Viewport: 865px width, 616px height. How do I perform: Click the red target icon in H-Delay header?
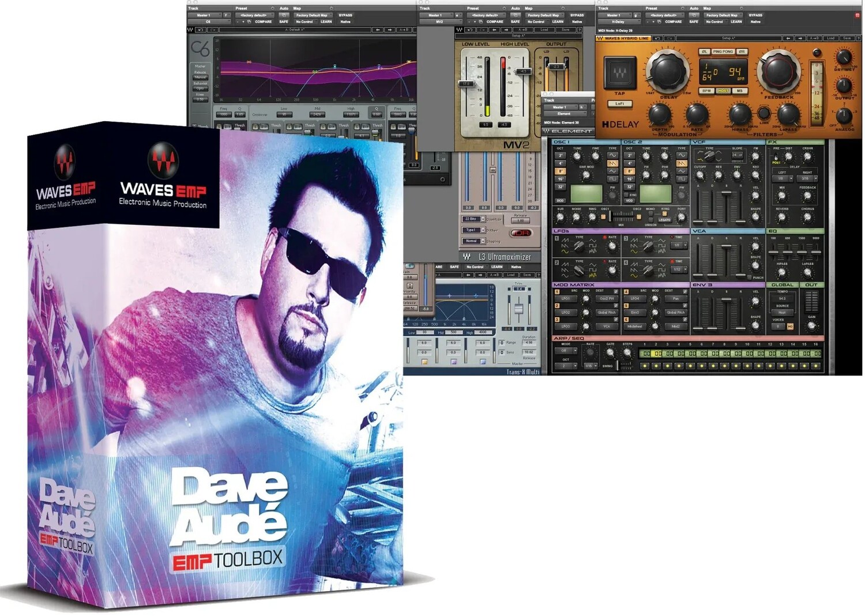coord(858,15)
